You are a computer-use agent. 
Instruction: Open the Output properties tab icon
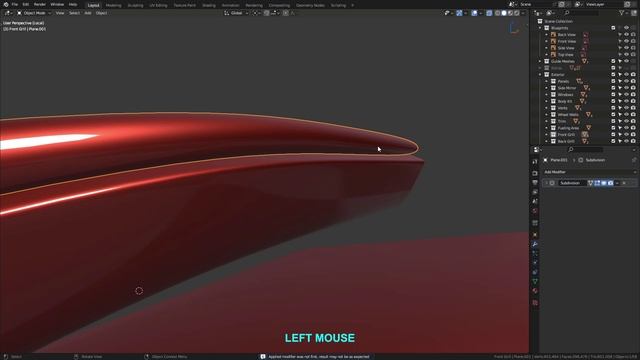tap(535, 183)
